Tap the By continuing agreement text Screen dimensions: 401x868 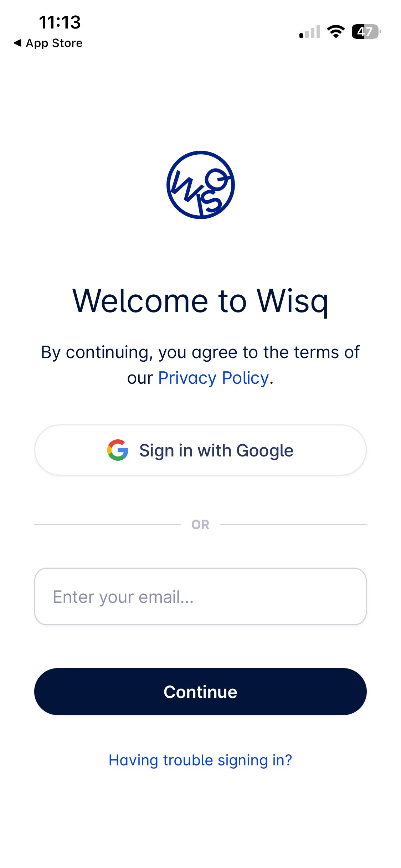200,365
